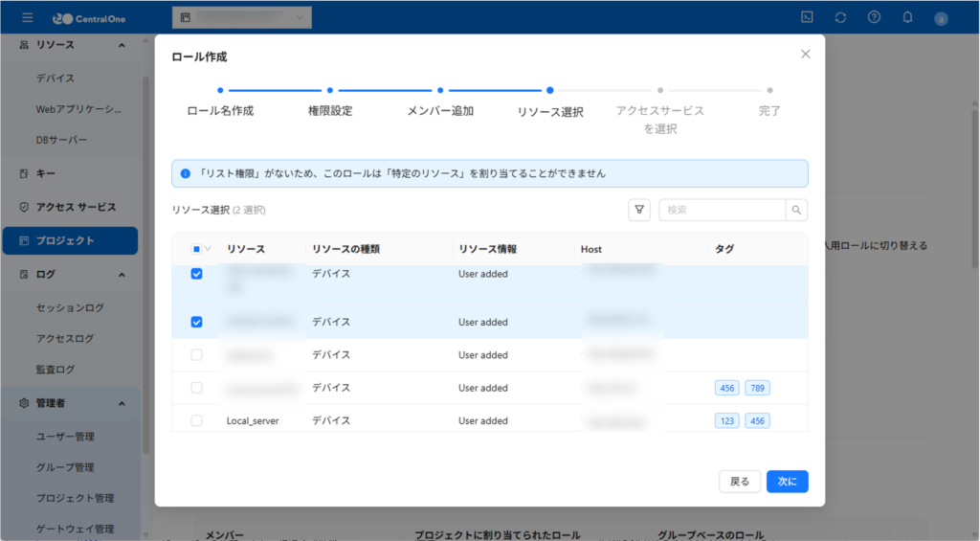
Task: Click the magnifier search icon button
Action: tap(796, 210)
